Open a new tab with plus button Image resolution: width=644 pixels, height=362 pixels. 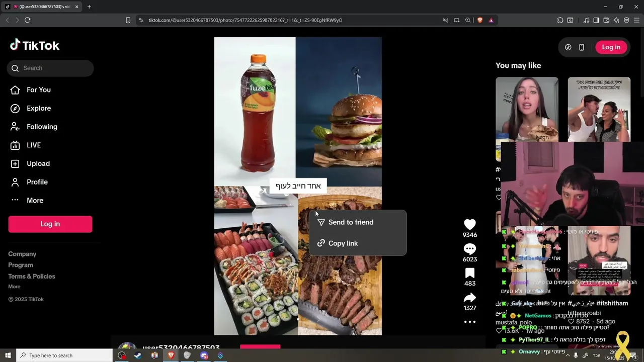[x=89, y=7]
